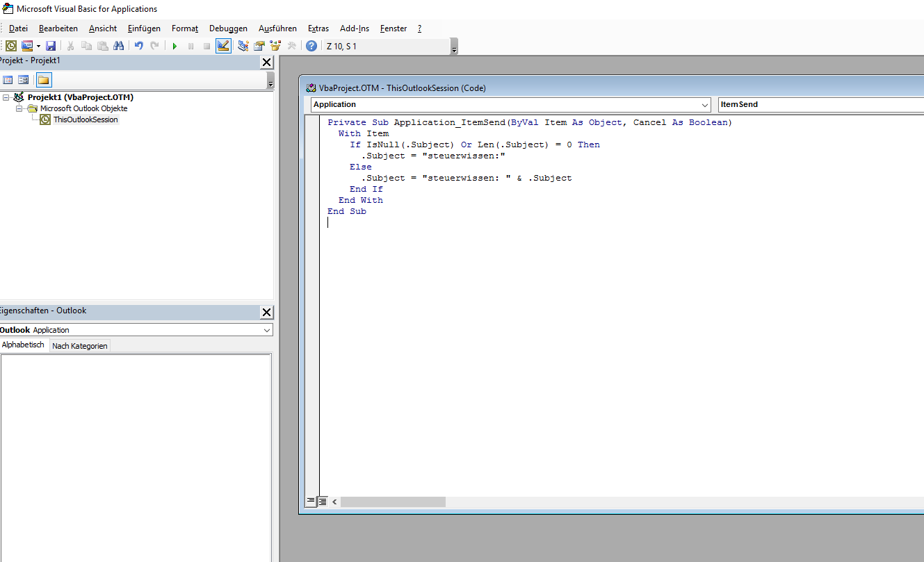924x562 pixels.
Task: Open the Ausführen menu
Action: pos(277,28)
